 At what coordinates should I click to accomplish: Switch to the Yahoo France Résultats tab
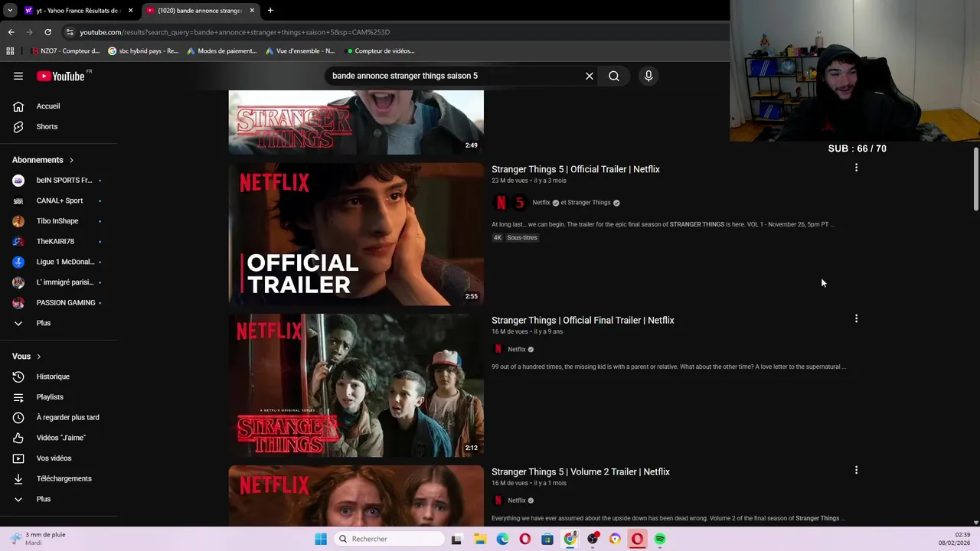click(x=77, y=11)
